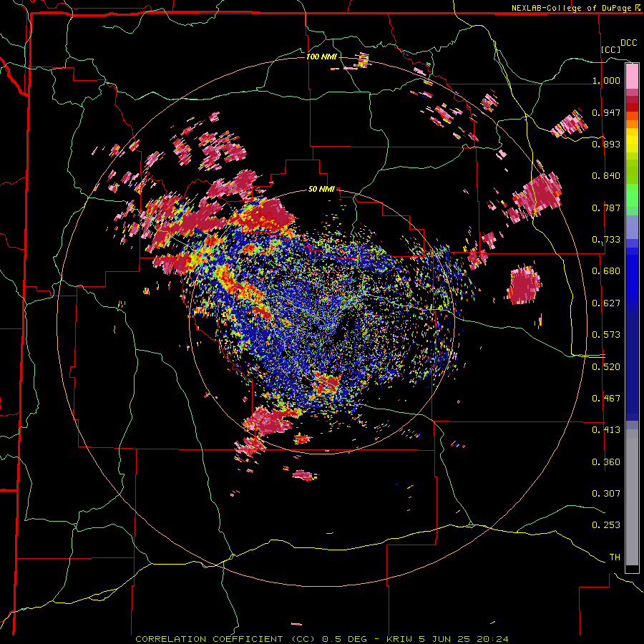The width and height of the screenshot is (644, 644).
Task: Click the 0.360 scale value
Action: coord(606,462)
